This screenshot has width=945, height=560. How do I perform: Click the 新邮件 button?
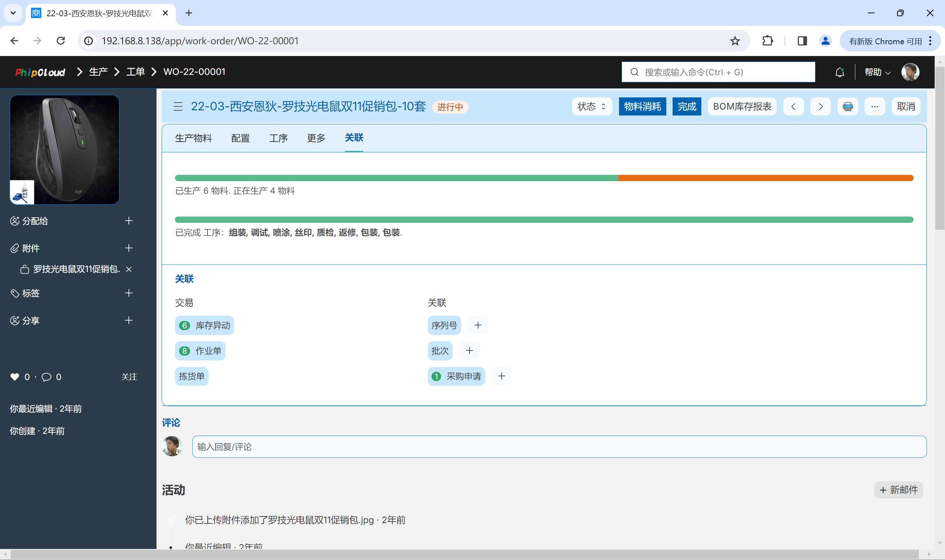click(x=898, y=490)
